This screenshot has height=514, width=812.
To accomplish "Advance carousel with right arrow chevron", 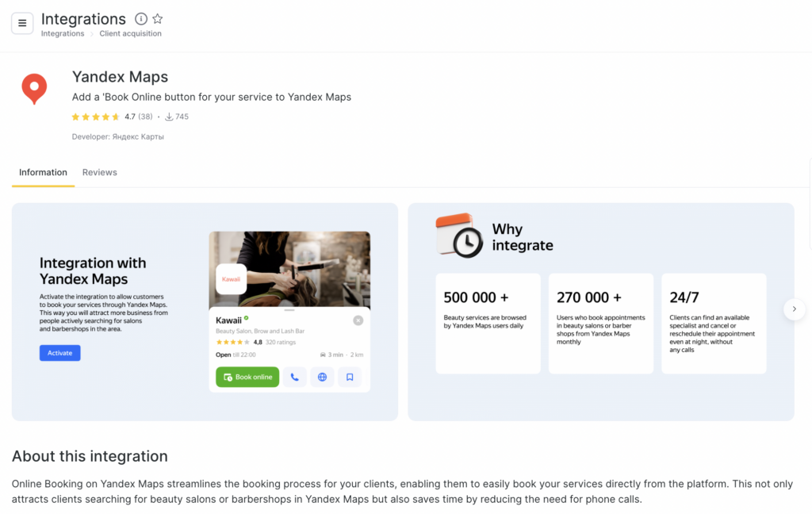I will pos(795,309).
